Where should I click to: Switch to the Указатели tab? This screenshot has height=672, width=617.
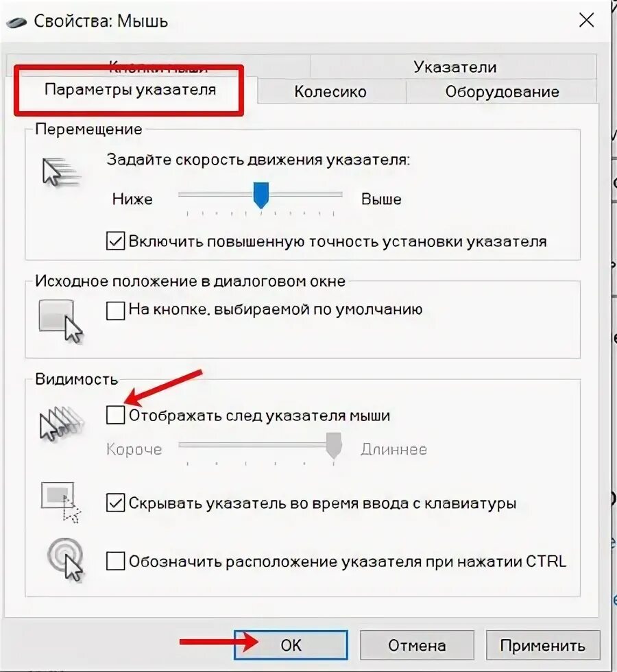tap(454, 67)
